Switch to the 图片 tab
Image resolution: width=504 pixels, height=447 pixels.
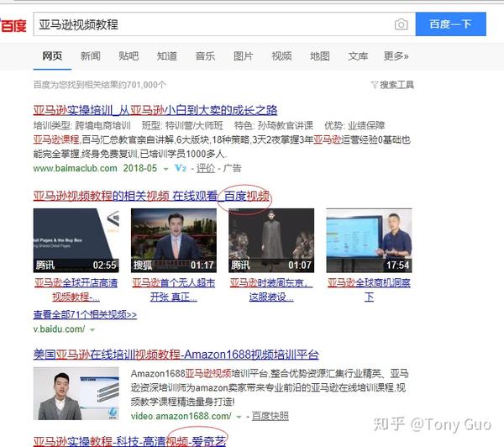(x=244, y=56)
